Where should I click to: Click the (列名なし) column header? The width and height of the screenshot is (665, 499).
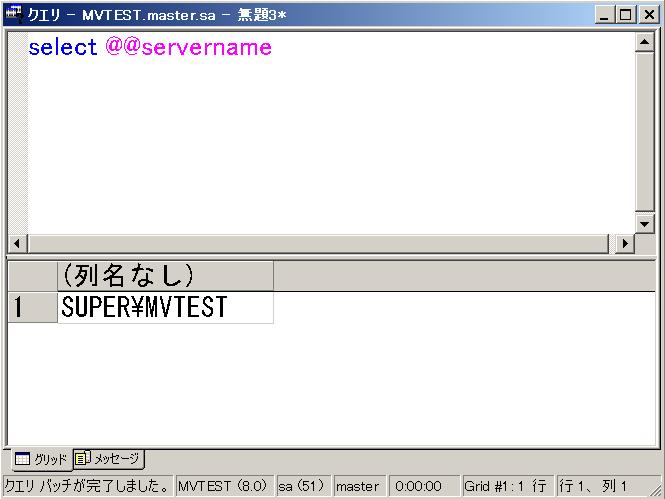pyautogui.click(x=165, y=276)
